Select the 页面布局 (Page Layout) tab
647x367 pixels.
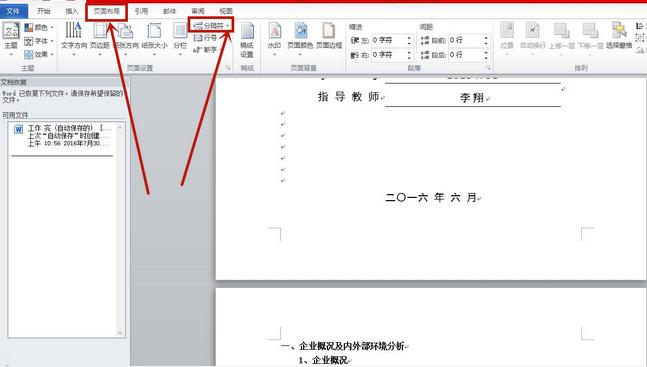(107, 11)
